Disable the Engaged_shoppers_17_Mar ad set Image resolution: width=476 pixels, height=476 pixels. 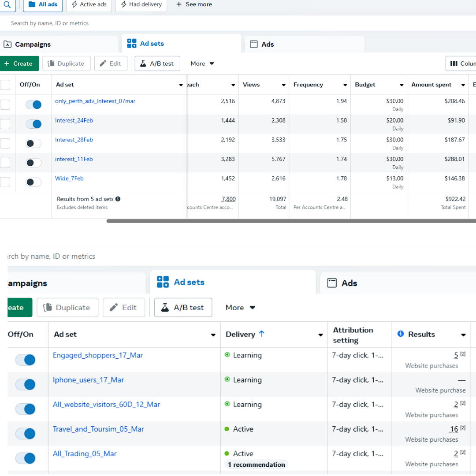pos(26,360)
